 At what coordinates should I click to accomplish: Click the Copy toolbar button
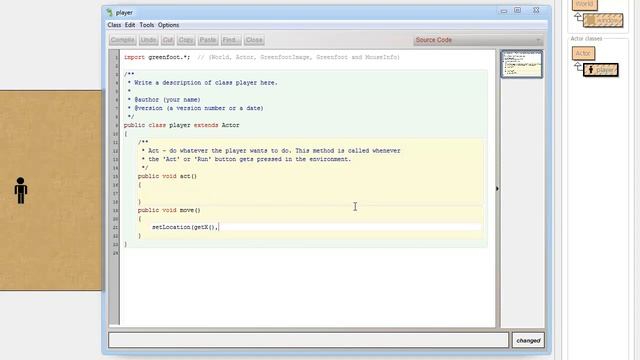click(x=186, y=40)
